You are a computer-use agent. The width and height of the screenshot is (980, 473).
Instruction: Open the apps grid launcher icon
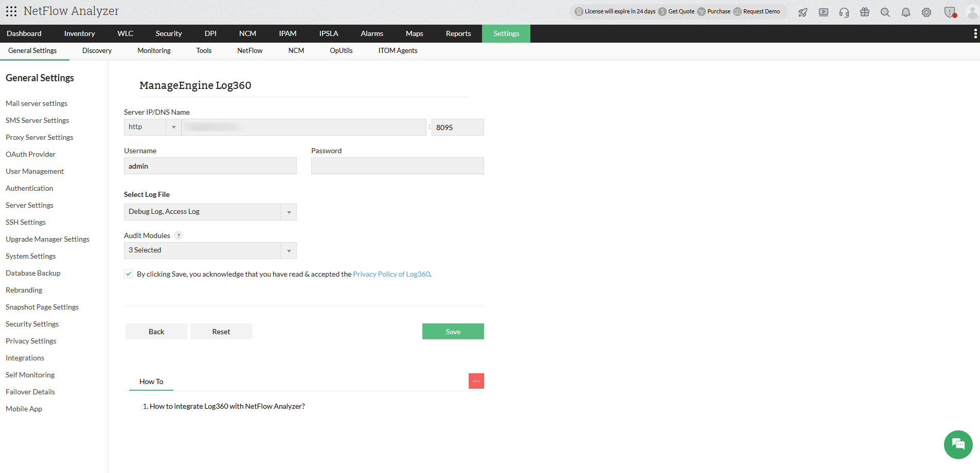11,11
